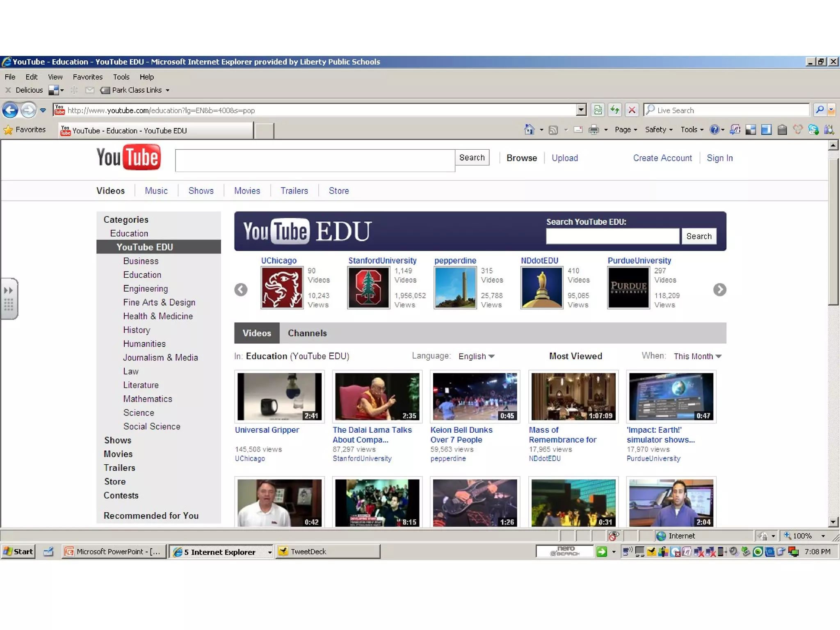This screenshot has width=840, height=630.
Task: Click the Refresh page icon
Action: coord(614,110)
